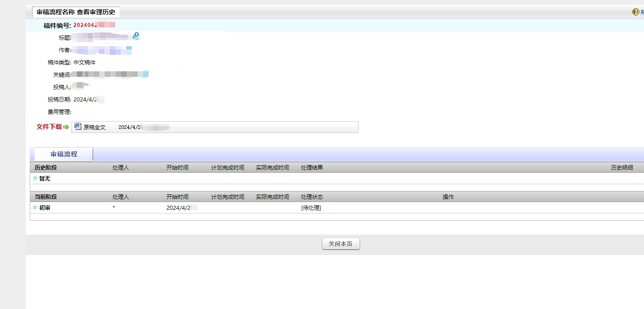
Task: Click the bullet icon beside 暂无
Action: [x=35, y=178]
